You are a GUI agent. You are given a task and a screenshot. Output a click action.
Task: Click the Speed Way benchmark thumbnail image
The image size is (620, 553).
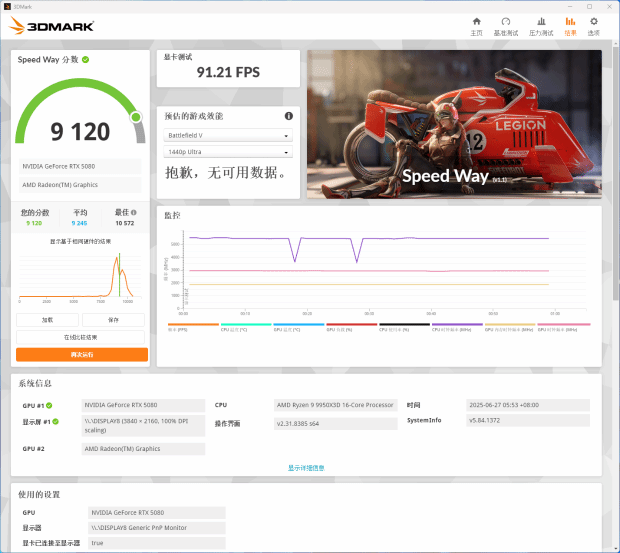(454, 124)
